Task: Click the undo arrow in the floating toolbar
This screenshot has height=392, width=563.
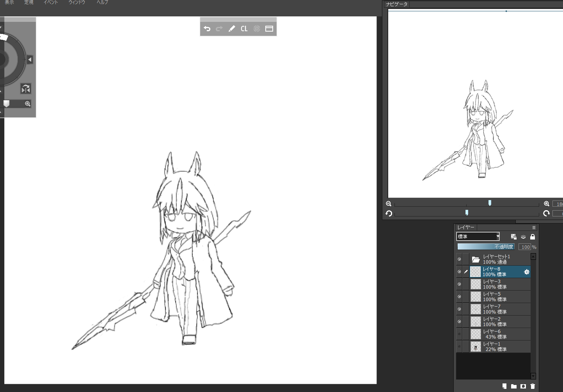Action: tap(207, 29)
